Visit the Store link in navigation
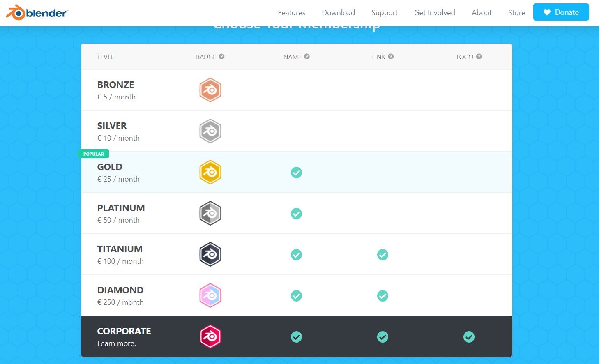The image size is (599, 364). coord(516,13)
